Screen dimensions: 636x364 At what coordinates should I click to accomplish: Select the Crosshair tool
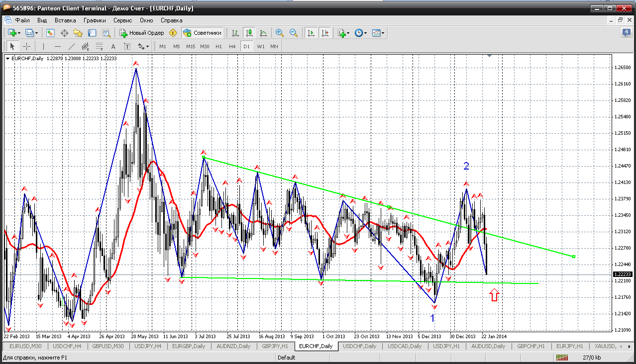pos(26,46)
